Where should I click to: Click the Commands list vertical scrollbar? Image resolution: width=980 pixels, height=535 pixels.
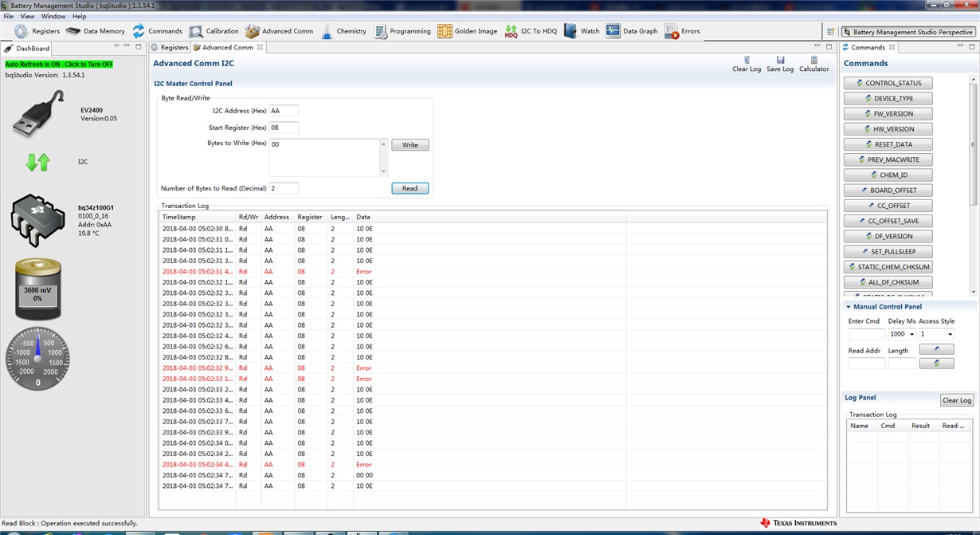973,187
